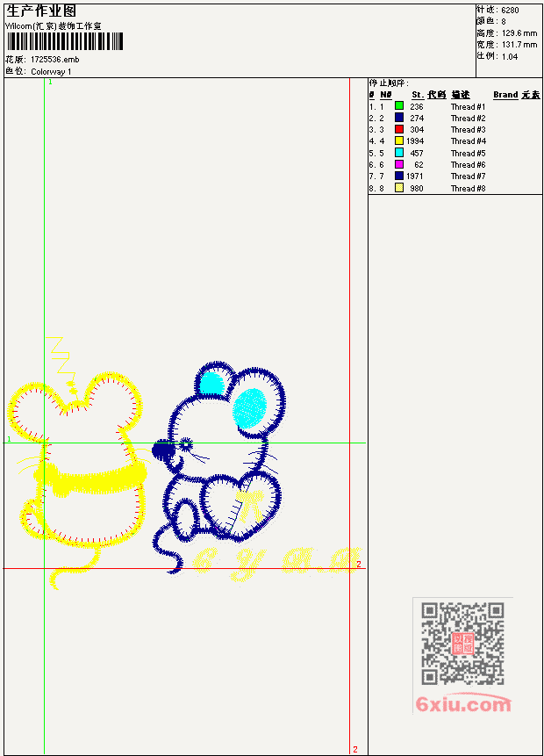This screenshot has width=544, height=756.
Task: Click the scale value '1.04'
Action: pyautogui.click(x=510, y=57)
